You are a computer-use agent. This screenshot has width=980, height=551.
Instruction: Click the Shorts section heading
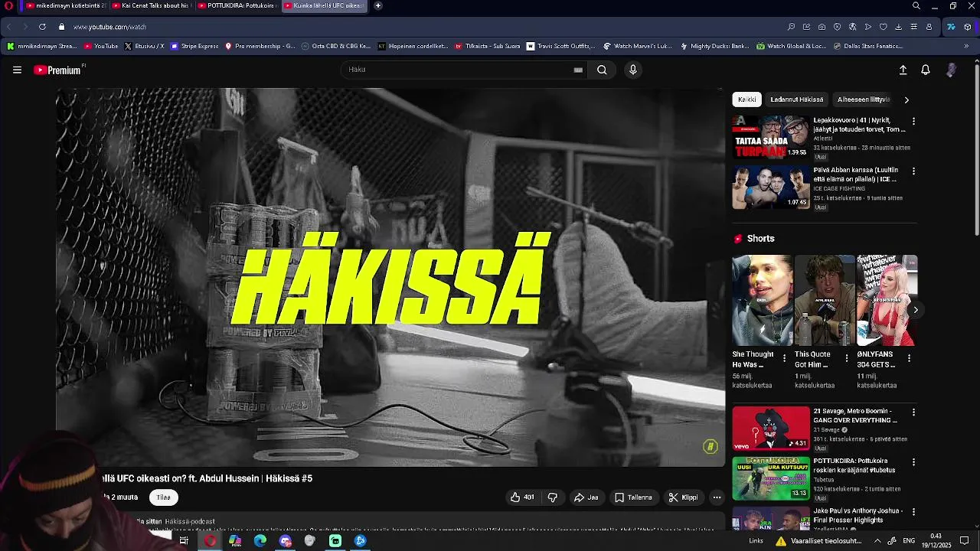click(760, 239)
